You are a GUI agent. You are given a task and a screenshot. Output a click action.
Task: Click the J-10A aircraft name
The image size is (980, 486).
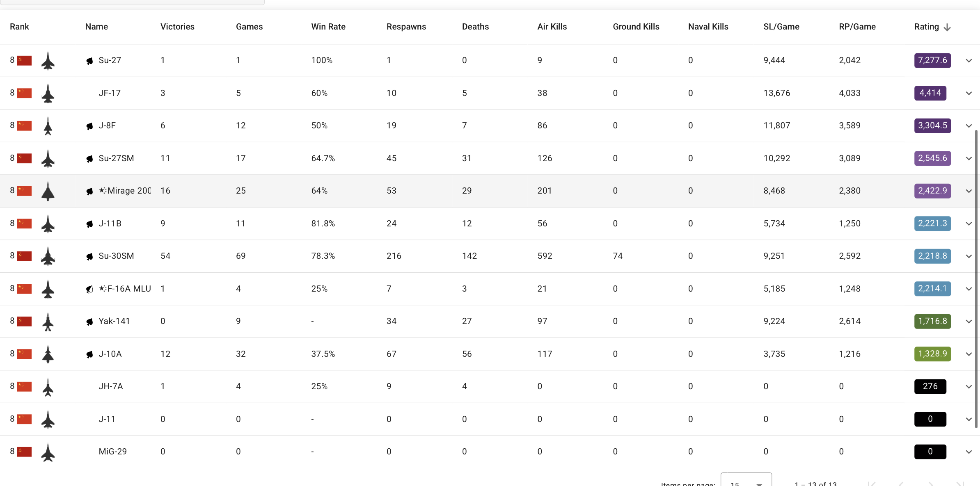point(110,354)
